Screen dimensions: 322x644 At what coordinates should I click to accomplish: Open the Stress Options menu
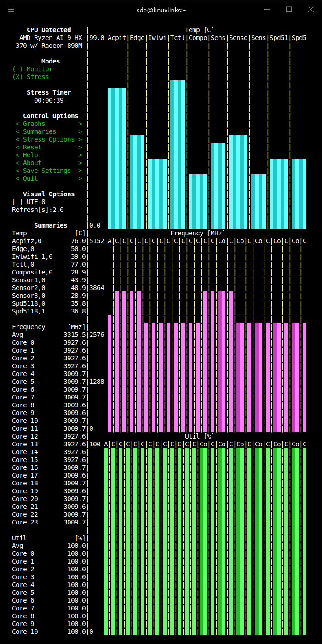pos(48,139)
